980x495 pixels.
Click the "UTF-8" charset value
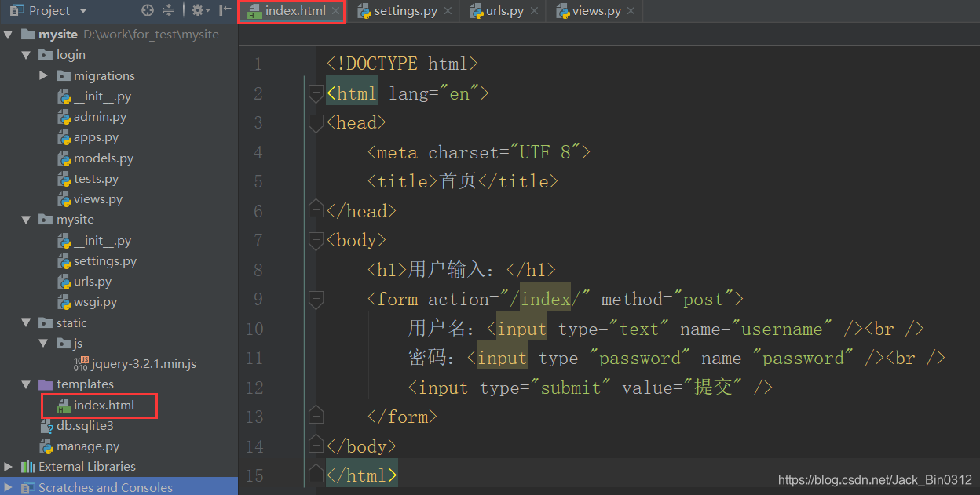click(546, 152)
